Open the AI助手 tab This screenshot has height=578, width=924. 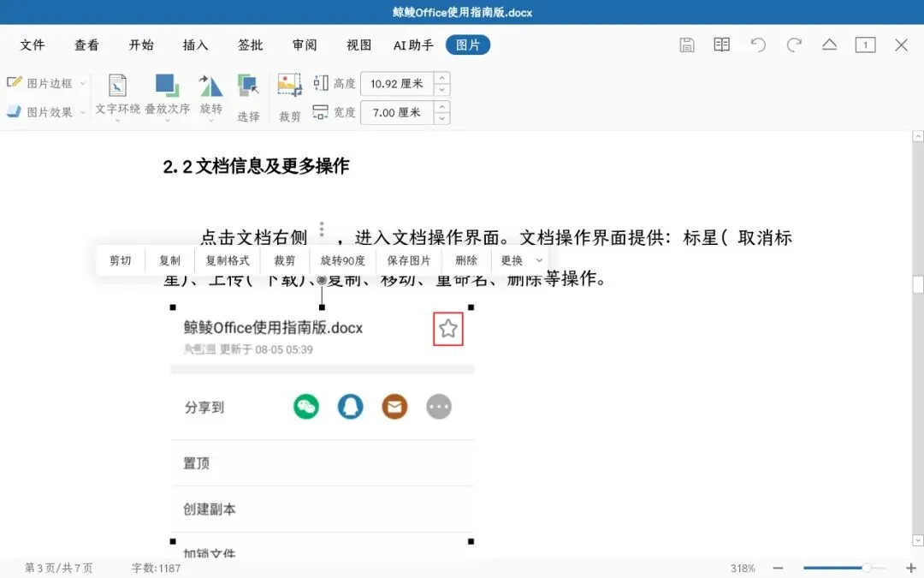click(x=413, y=45)
